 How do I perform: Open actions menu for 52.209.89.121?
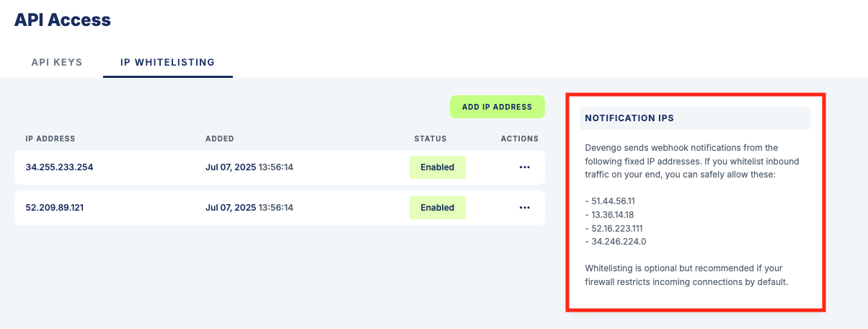click(x=525, y=208)
